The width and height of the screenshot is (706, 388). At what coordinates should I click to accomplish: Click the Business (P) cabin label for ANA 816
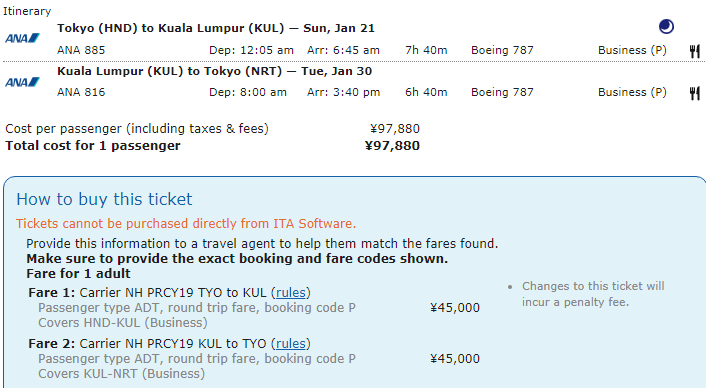click(632, 92)
